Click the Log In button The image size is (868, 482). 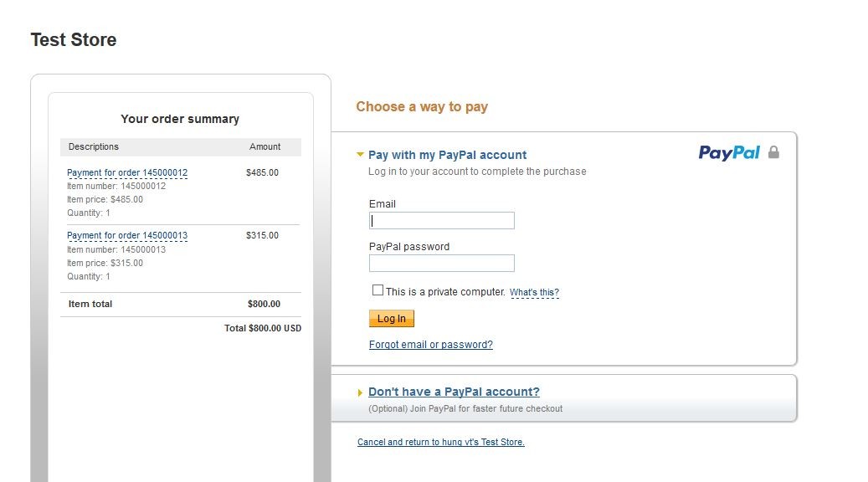(x=392, y=318)
